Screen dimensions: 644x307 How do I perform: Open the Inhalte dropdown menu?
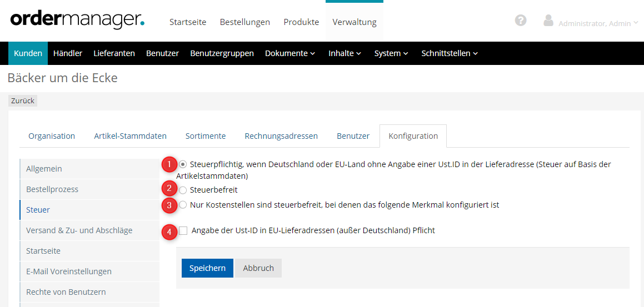345,53
